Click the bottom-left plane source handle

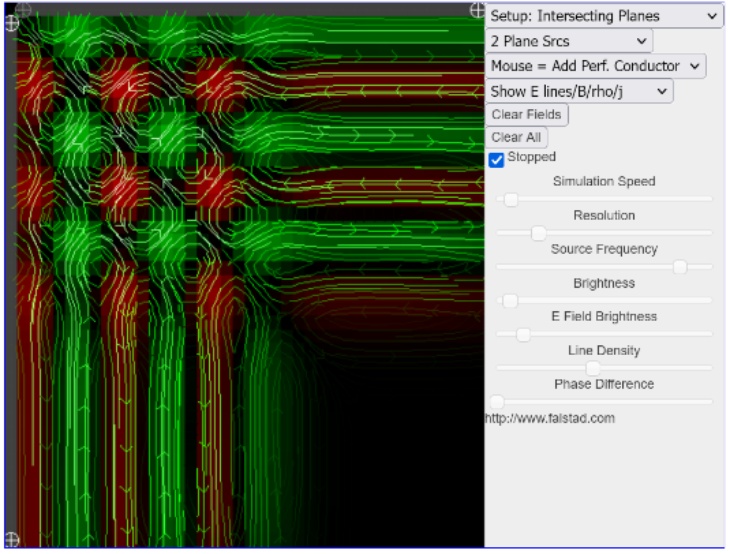12,540
